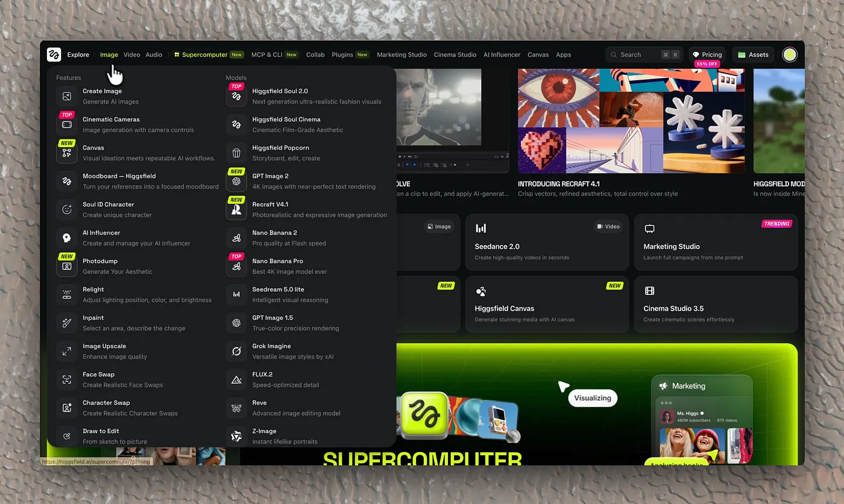
Task: Open the Create Image feature icon
Action: tap(67, 96)
